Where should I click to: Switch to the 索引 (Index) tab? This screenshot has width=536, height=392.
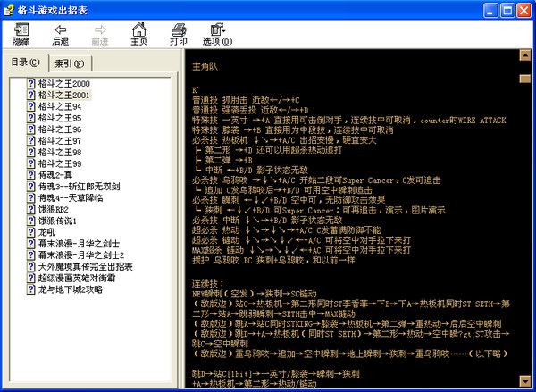click(x=70, y=63)
